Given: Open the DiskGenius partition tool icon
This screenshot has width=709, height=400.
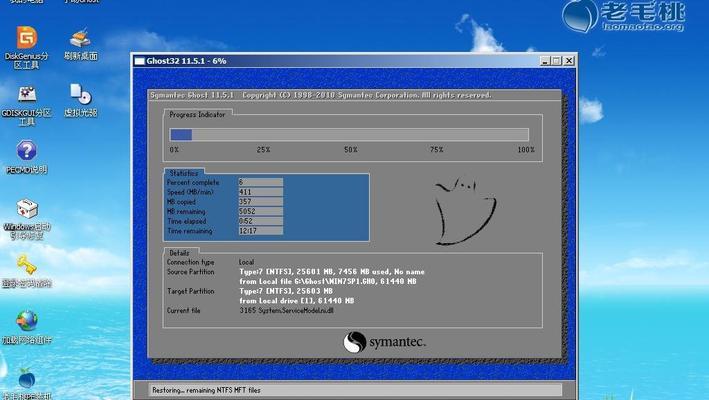Looking at the screenshot, I should click(x=27, y=38).
